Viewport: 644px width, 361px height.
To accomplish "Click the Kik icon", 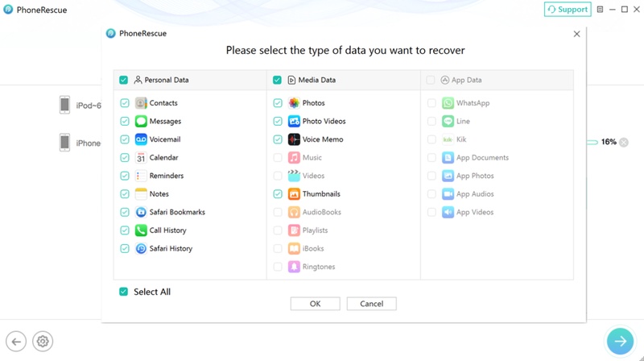I will click(448, 139).
